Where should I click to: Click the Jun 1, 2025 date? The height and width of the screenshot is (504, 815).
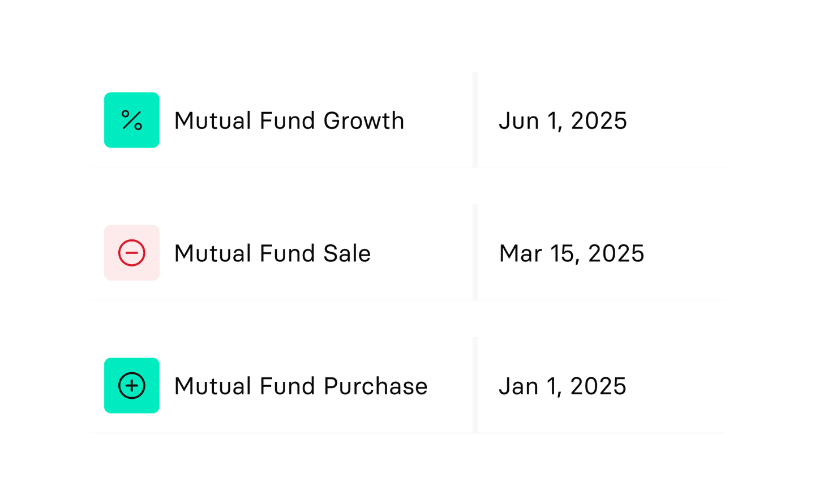[563, 120]
